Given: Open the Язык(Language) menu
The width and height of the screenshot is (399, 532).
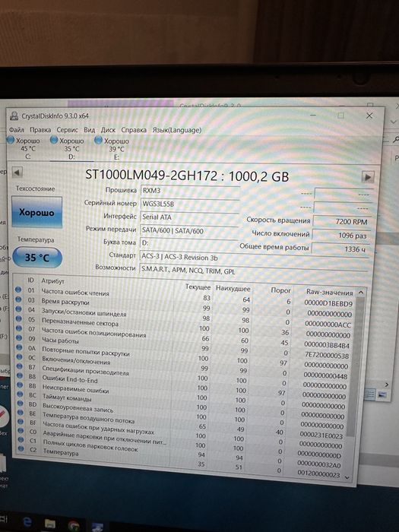Looking at the screenshot, I should point(176,130).
